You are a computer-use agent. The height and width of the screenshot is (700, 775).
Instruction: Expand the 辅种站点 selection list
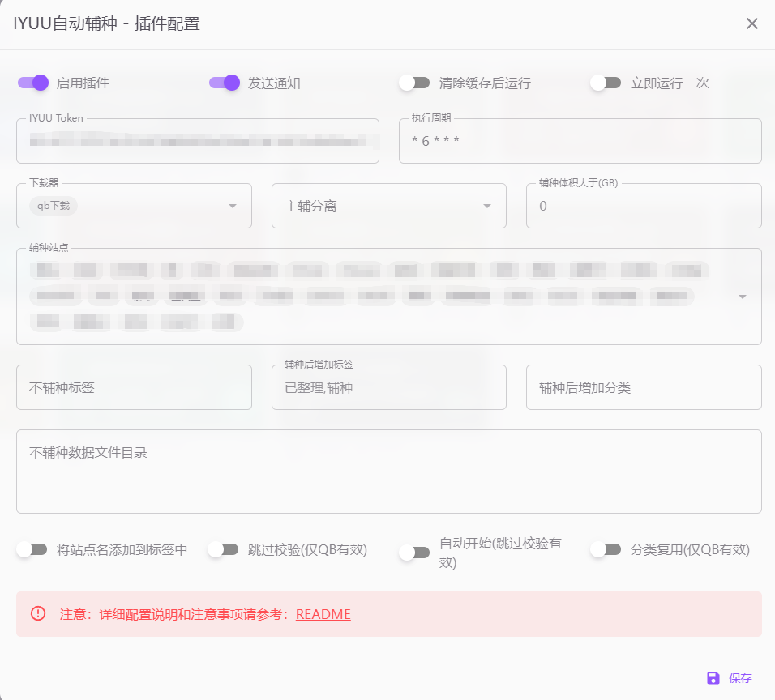(x=742, y=297)
